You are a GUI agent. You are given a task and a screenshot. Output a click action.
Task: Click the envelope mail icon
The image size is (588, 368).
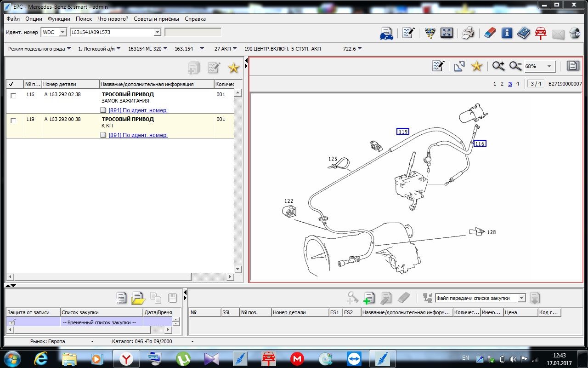click(558, 34)
